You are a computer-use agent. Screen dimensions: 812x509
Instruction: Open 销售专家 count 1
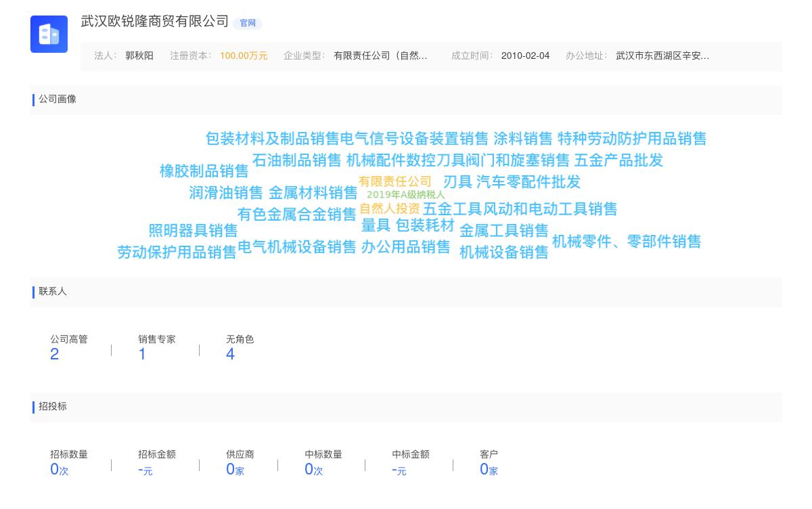click(x=142, y=354)
